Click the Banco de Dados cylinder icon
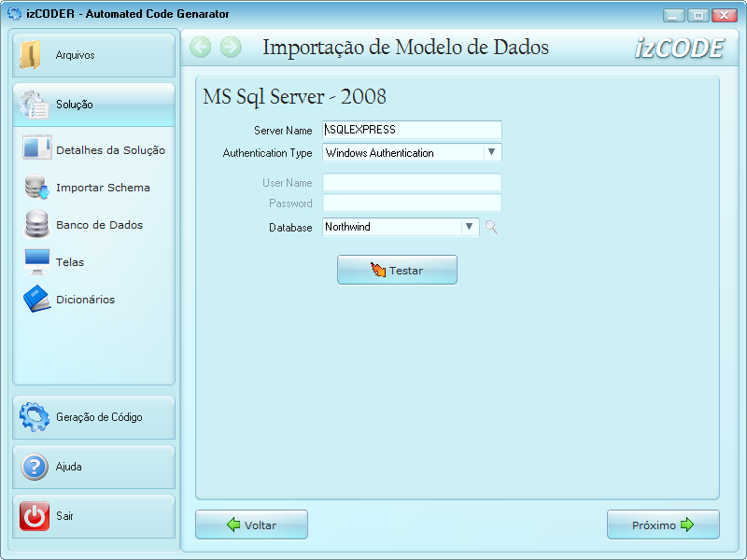Image resolution: width=747 pixels, height=560 pixels. pyautogui.click(x=36, y=224)
